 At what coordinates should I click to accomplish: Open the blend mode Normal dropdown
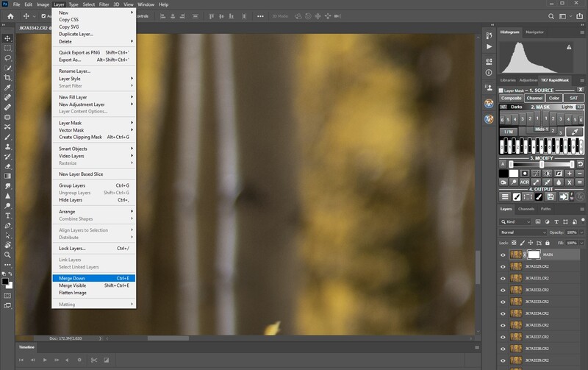(523, 232)
